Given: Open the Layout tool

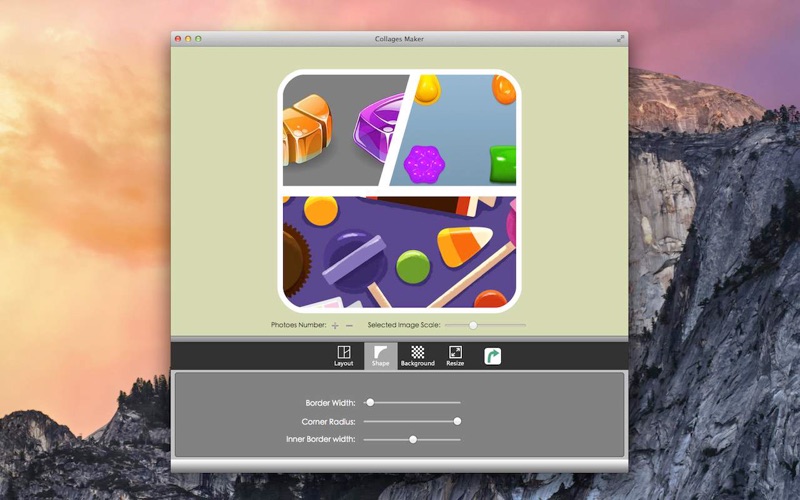Looking at the screenshot, I should click(x=343, y=355).
